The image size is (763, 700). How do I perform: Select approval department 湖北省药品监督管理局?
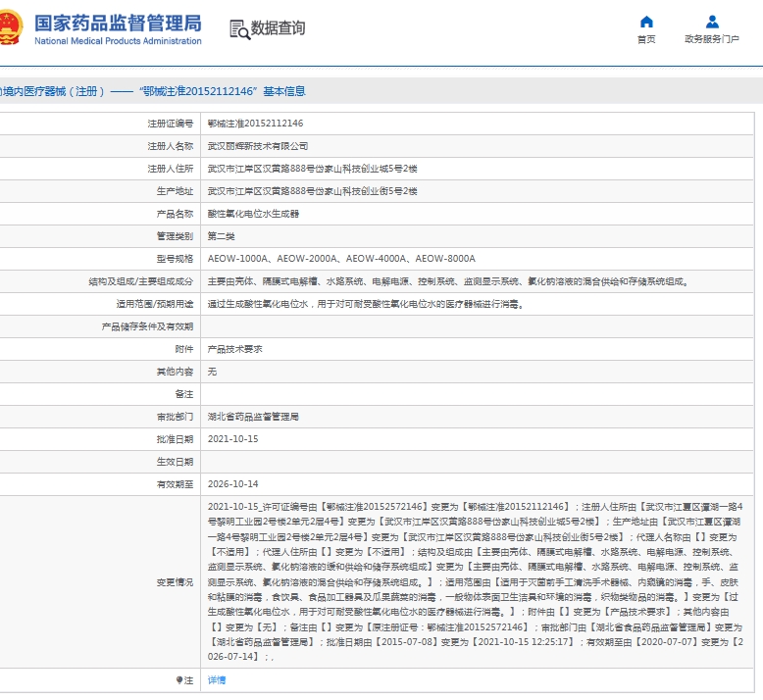tap(253, 417)
